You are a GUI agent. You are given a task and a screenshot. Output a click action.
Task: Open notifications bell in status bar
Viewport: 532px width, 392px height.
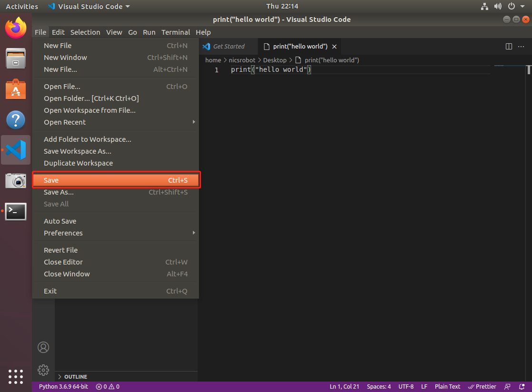(522, 387)
